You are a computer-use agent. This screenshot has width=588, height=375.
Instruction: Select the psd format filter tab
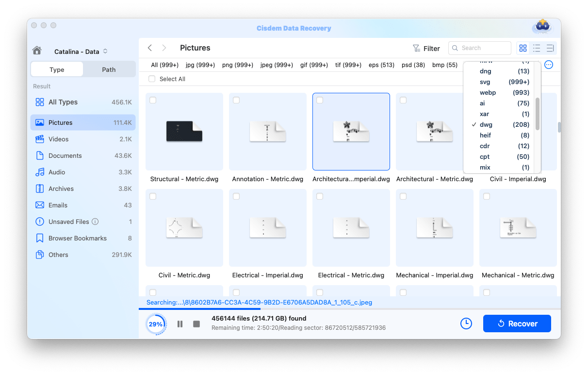click(413, 65)
